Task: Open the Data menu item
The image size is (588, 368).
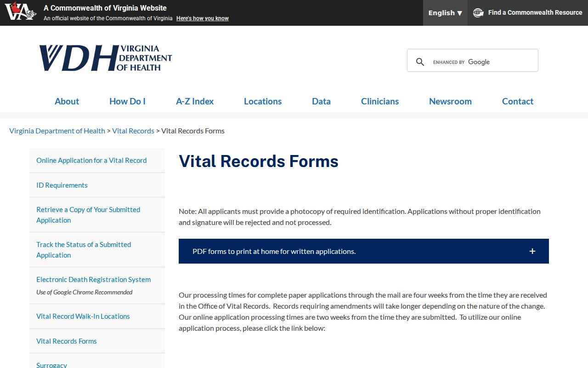Action: coord(321,101)
